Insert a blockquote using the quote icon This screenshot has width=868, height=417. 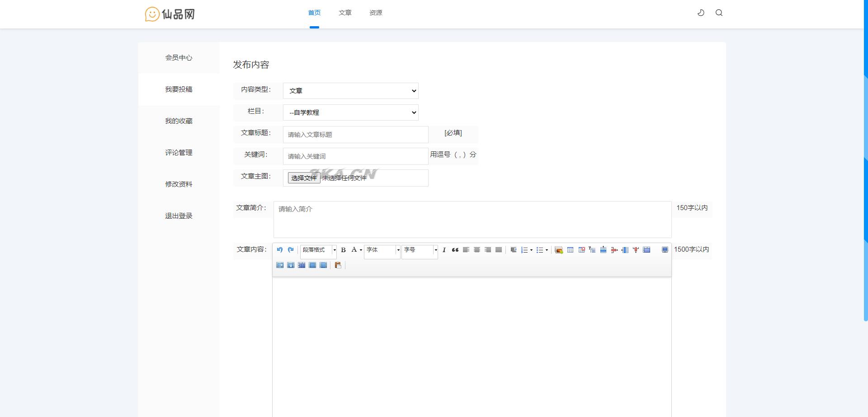pyautogui.click(x=455, y=250)
